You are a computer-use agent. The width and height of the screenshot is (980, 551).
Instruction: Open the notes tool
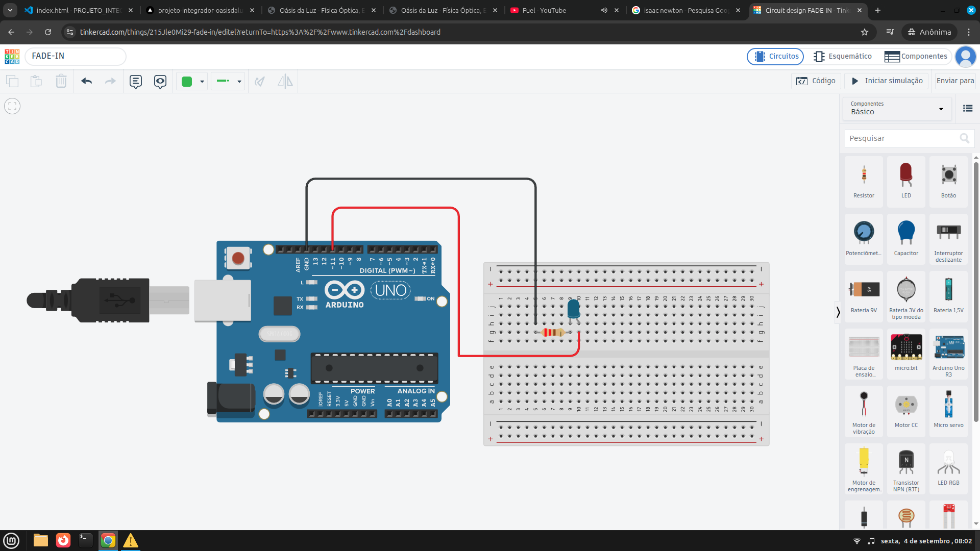(136, 81)
